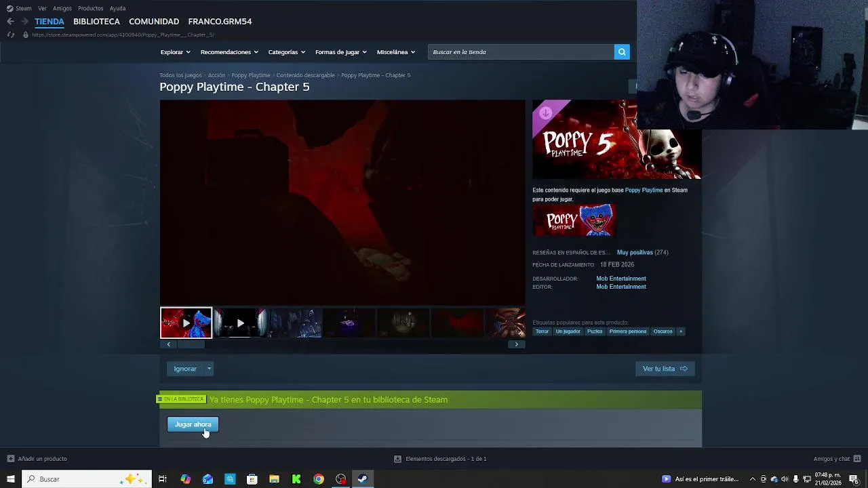Move the thumbnail strip scrollbar handle
Screen dimensions: 868x488
point(191,344)
